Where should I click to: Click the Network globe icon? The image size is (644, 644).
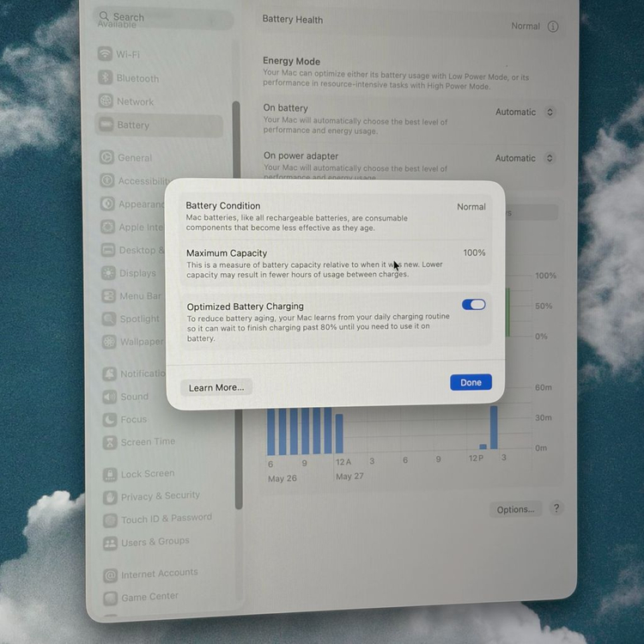pyautogui.click(x=106, y=100)
